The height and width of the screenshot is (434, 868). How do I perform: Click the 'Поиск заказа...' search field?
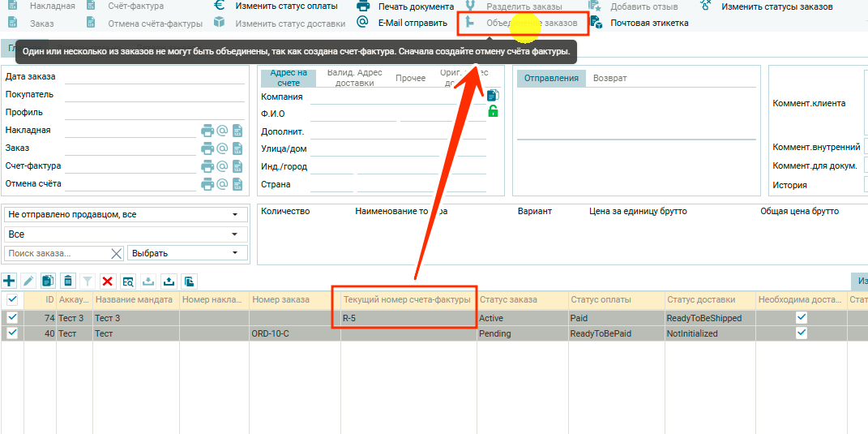coord(57,254)
